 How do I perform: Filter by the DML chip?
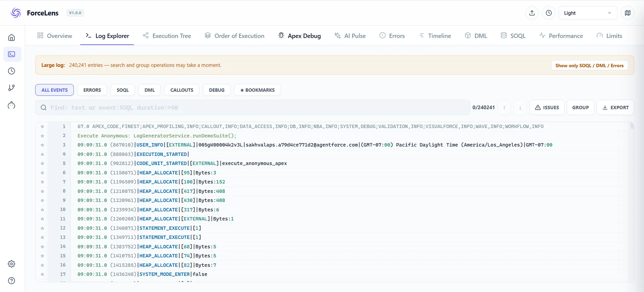(150, 90)
